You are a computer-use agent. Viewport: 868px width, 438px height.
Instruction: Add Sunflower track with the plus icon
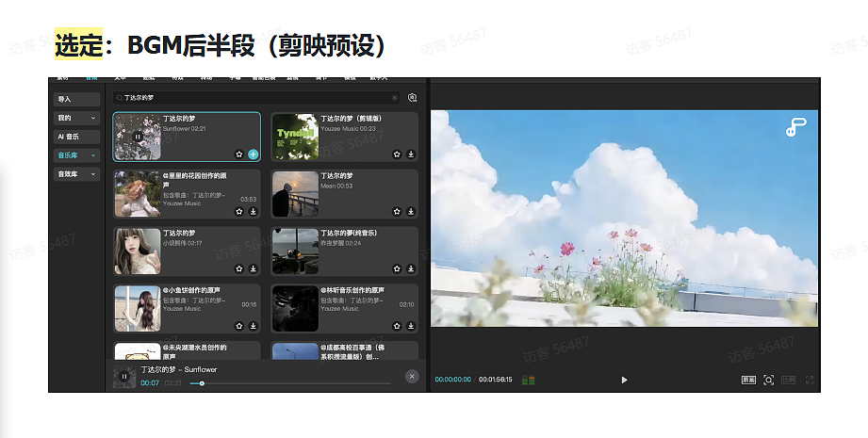[253, 154]
